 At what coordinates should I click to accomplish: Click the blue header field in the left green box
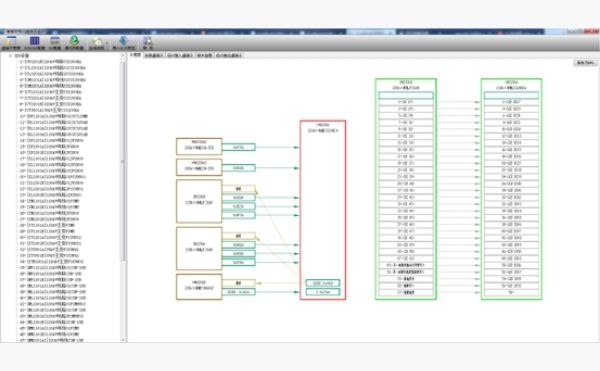[x=406, y=95]
